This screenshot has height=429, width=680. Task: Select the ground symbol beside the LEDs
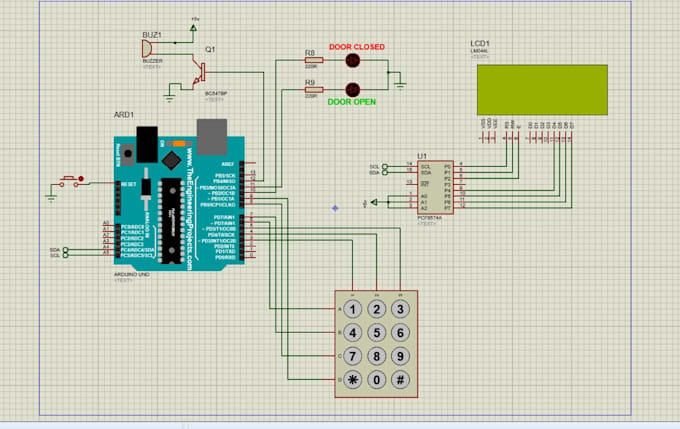(400, 85)
